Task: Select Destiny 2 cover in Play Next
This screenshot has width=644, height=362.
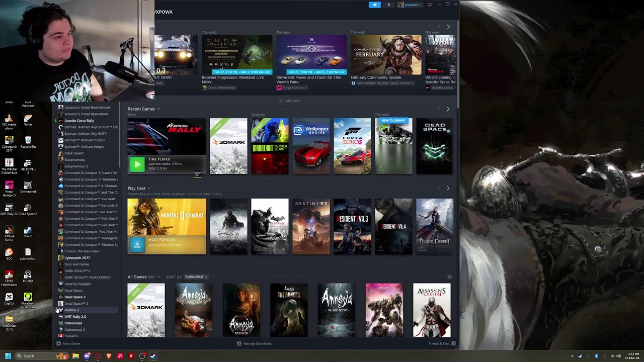Action: [x=311, y=226]
